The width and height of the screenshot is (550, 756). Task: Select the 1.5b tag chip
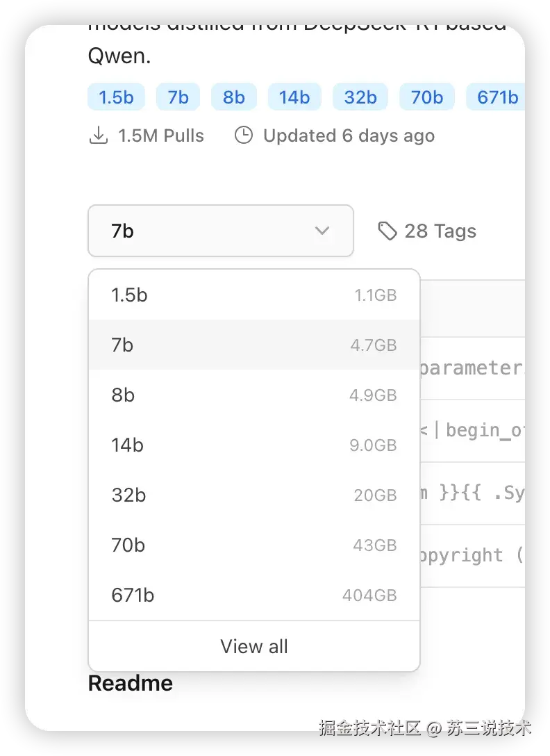click(x=116, y=97)
